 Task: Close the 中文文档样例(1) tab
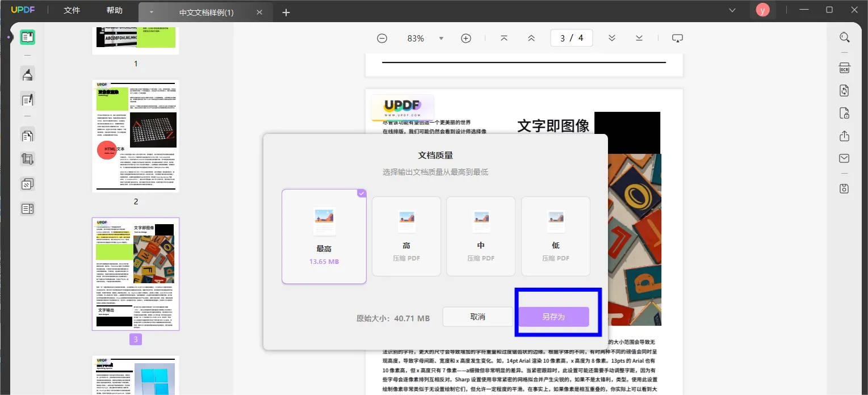(259, 12)
